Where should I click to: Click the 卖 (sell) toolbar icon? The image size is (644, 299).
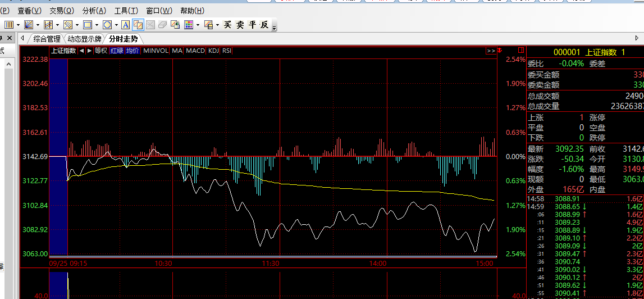240,25
